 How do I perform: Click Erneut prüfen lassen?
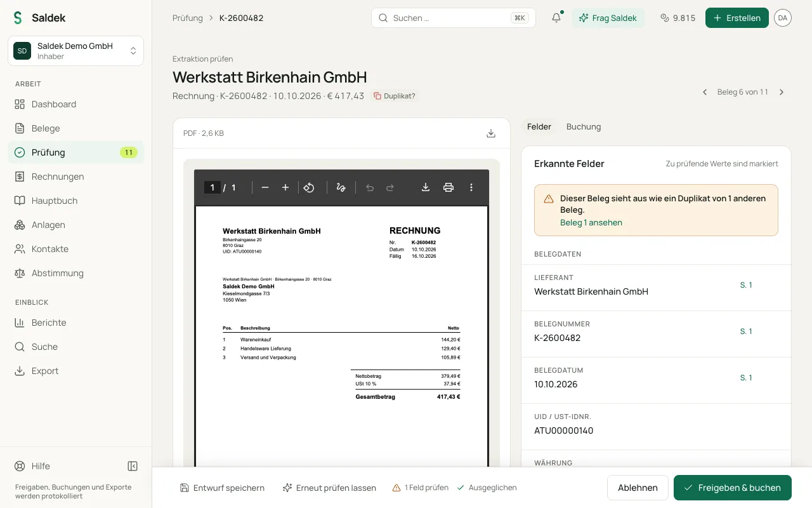point(329,488)
